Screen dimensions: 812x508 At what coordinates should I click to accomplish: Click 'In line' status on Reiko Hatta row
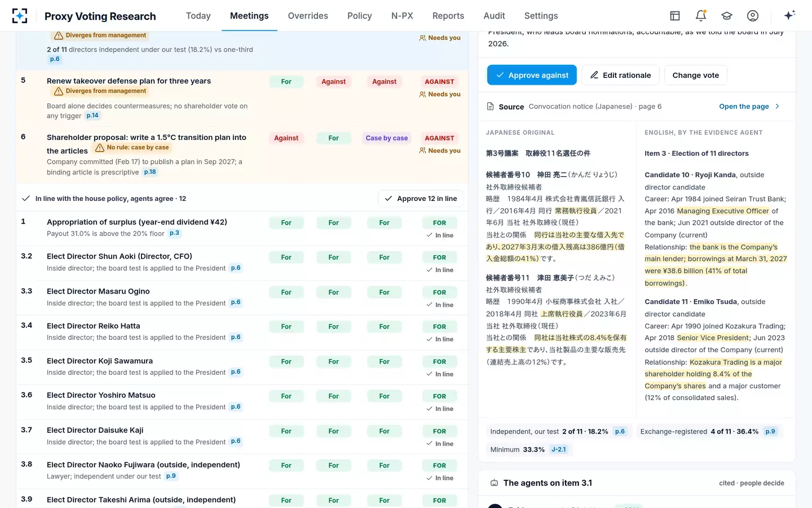point(440,339)
